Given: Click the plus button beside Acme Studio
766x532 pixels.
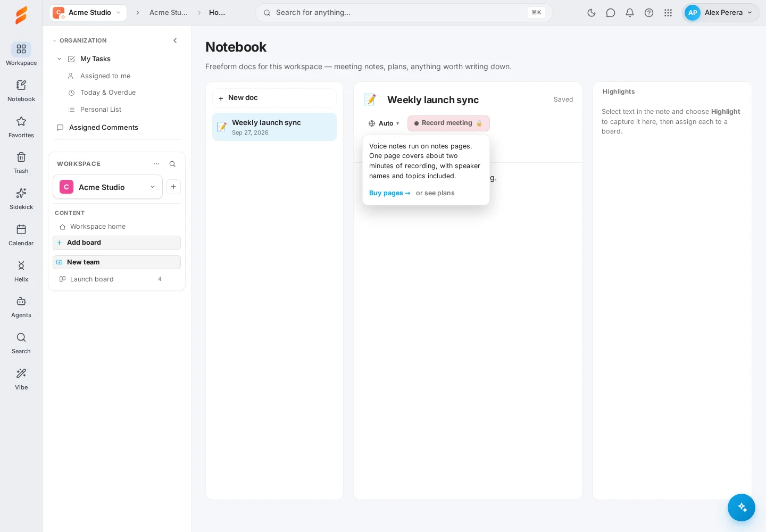Looking at the screenshot, I should point(173,187).
